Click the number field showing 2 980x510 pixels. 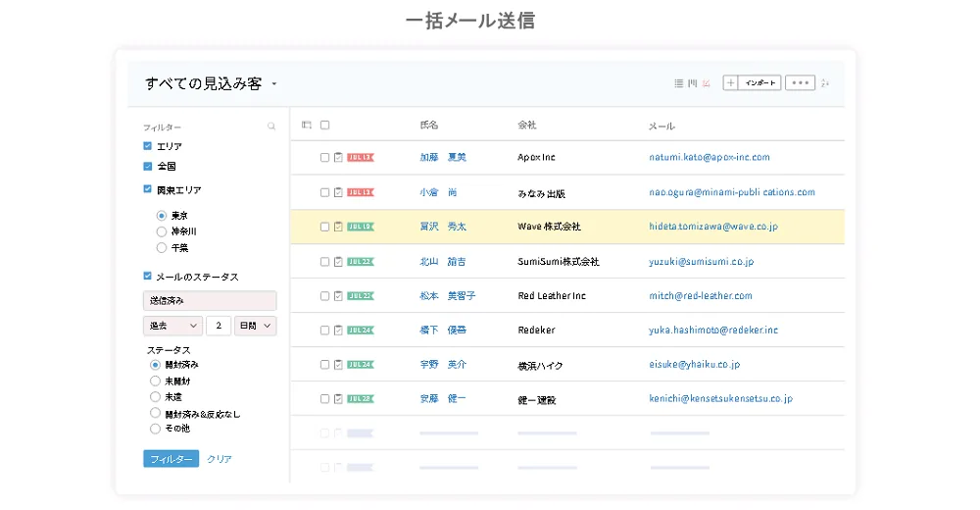(x=219, y=326)
